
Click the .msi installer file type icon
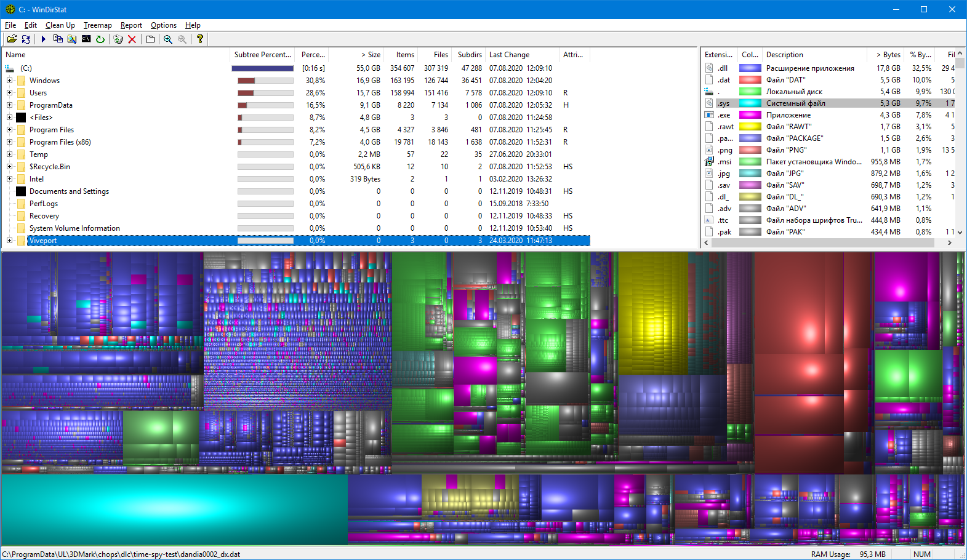[709, 162]
